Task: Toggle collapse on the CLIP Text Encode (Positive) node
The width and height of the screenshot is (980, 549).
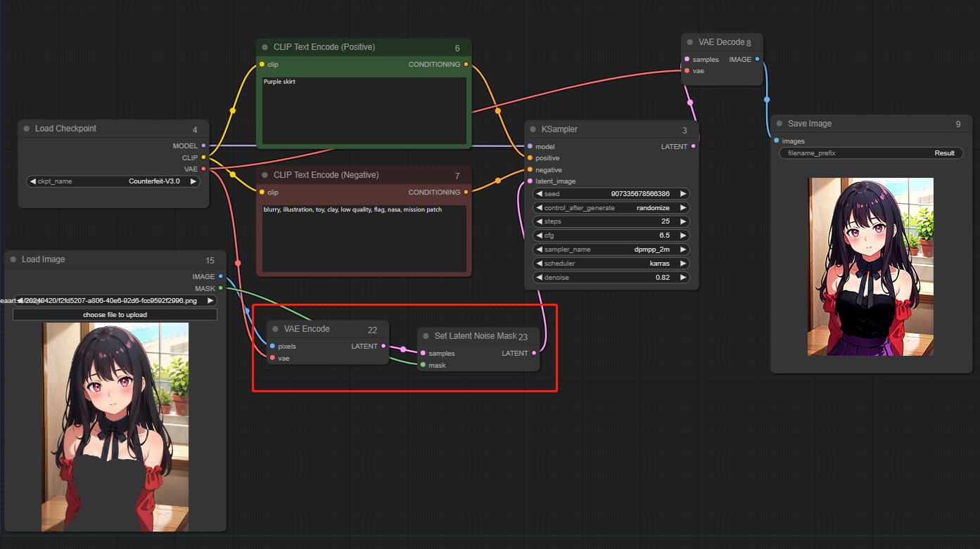Action: point(265,47)
